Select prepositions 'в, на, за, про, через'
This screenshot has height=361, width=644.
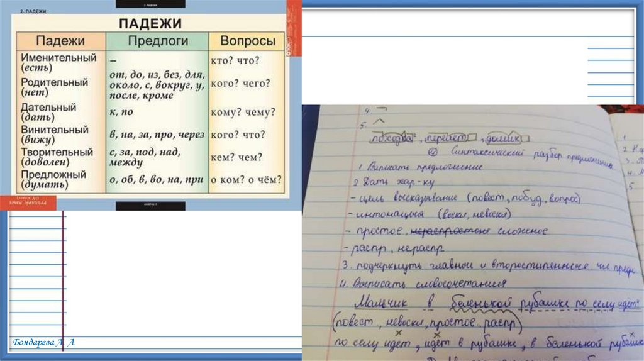[x=156, y=135]
